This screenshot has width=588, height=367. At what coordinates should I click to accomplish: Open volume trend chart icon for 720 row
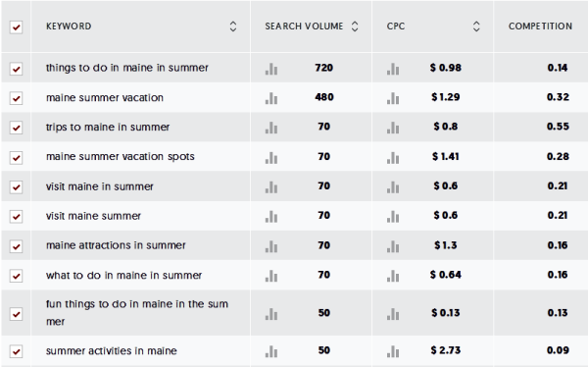point(271,69)
